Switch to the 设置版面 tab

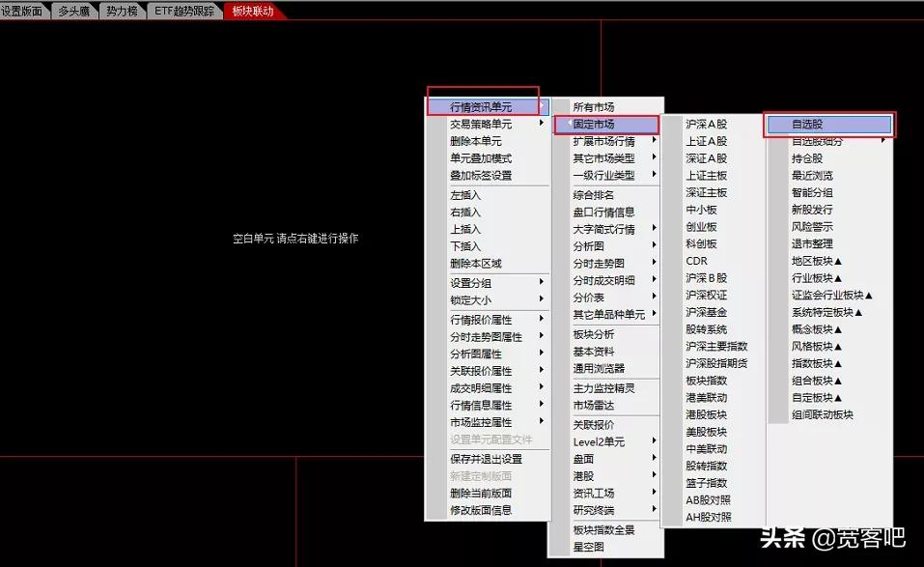23,11
